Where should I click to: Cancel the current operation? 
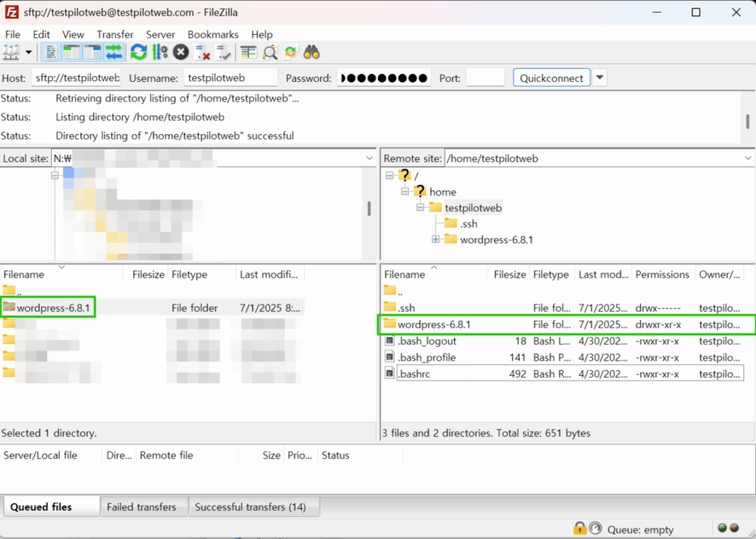pos(181,52)
